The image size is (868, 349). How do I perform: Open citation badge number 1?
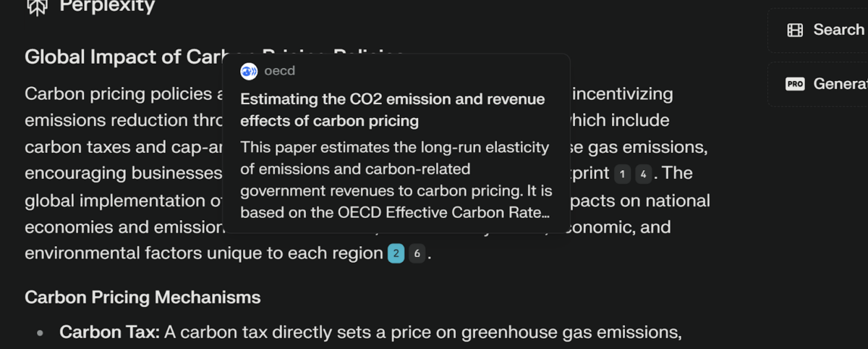(x=622, y=174)
